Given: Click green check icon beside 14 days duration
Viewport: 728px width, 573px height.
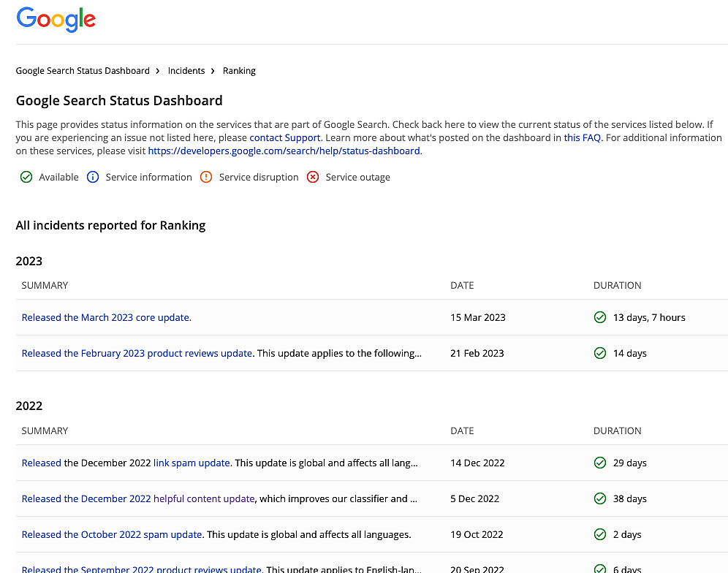Looking at the screenshot, I should (x=600, y=353).
